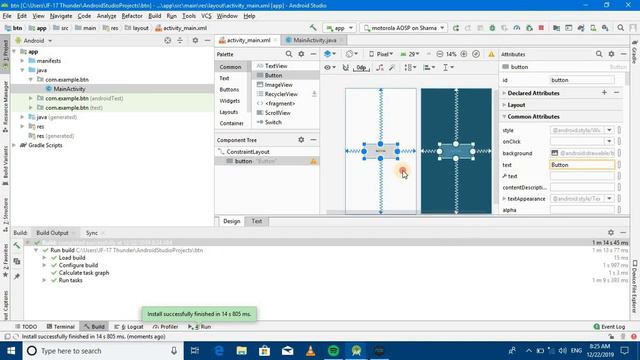Select the Buttons palette category
Image resolution: width=640 pixels, height=360 pixels.
(x=229, y=89)
